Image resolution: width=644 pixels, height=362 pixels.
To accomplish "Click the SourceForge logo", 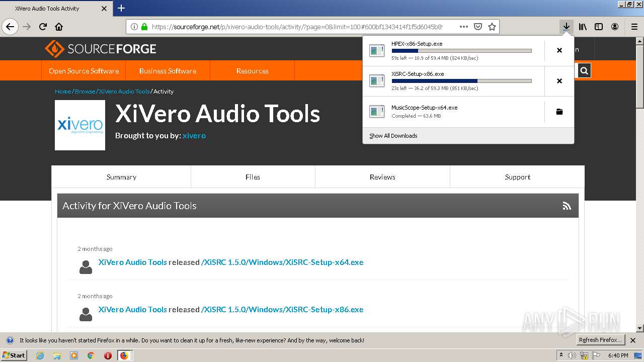I will tap(101, 49).
